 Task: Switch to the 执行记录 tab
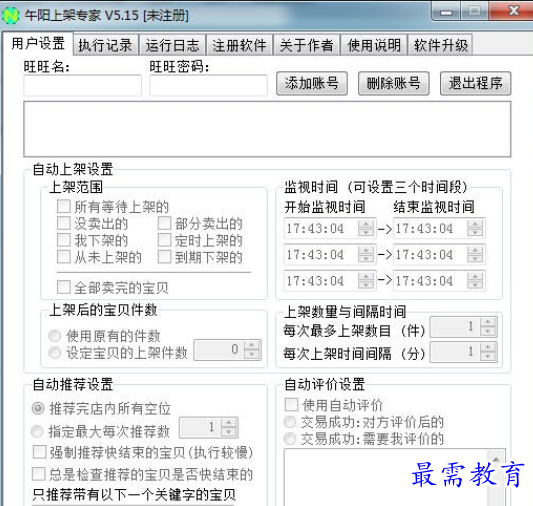coord(105,45)
